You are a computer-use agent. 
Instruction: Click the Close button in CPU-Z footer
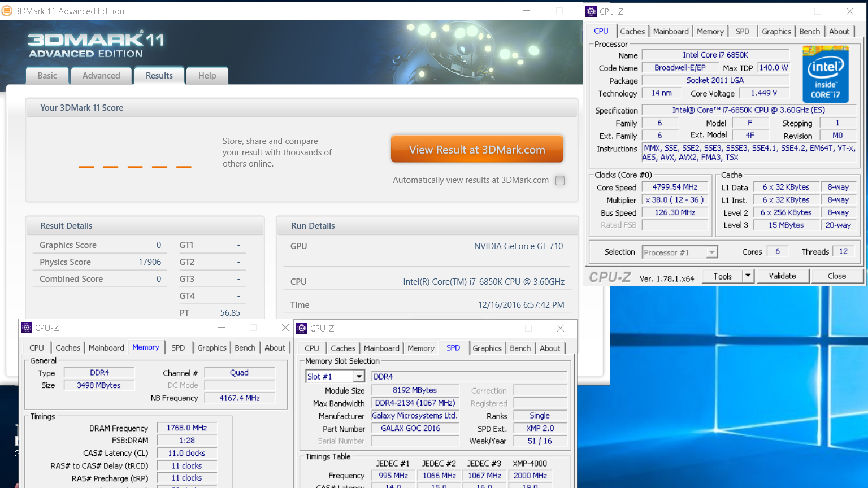click(836, 276)
